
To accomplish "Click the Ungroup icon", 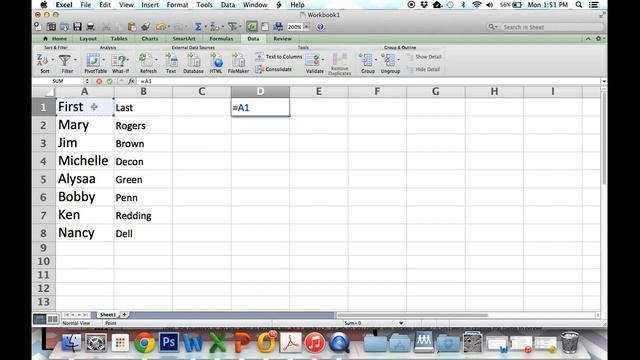I will point(389,60).
